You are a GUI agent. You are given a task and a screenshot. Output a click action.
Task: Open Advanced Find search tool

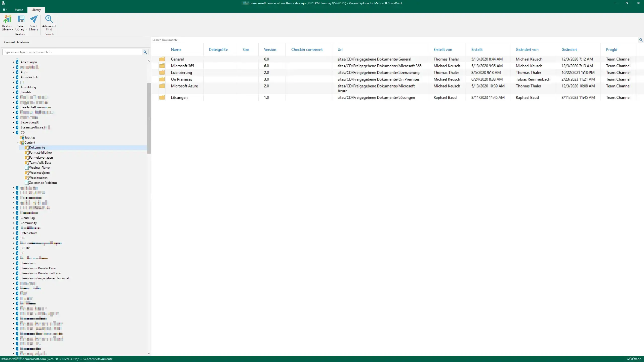(x=49, y=23)
